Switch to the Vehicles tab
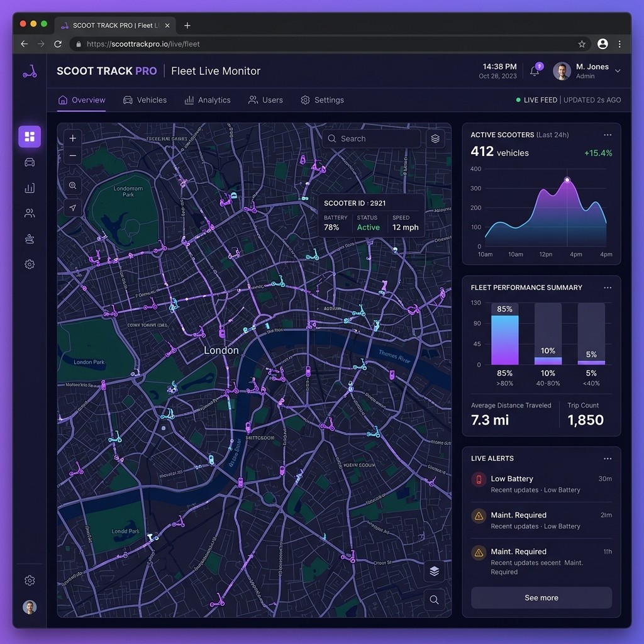644x644 pixels. click(x=145, y=100)
